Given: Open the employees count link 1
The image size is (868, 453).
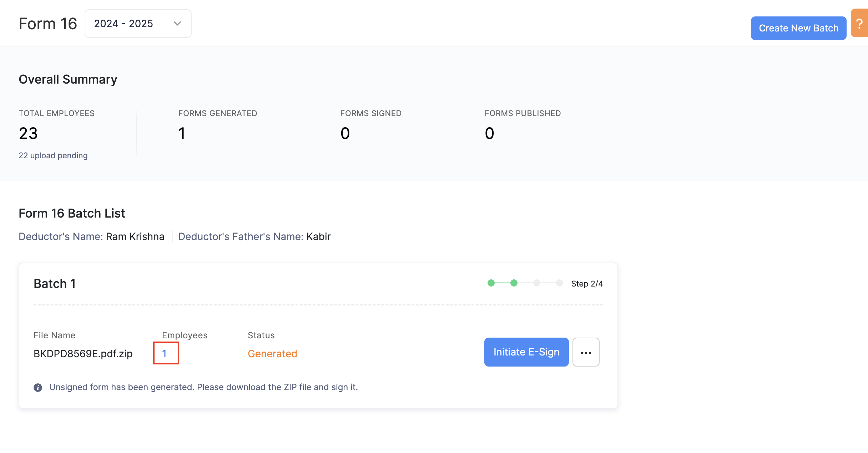Looking at the screenshot, I should tap(165, 354).
